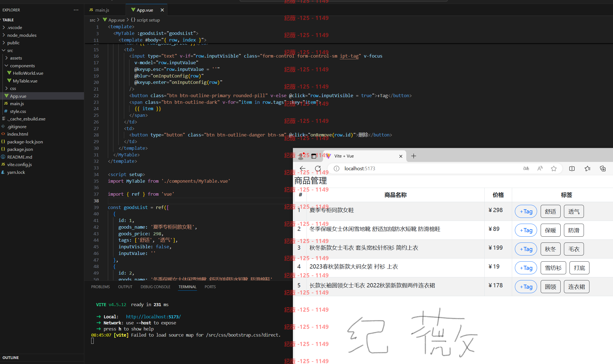Refresh the browser page
613x364 pixels.
tap(318, 169)
